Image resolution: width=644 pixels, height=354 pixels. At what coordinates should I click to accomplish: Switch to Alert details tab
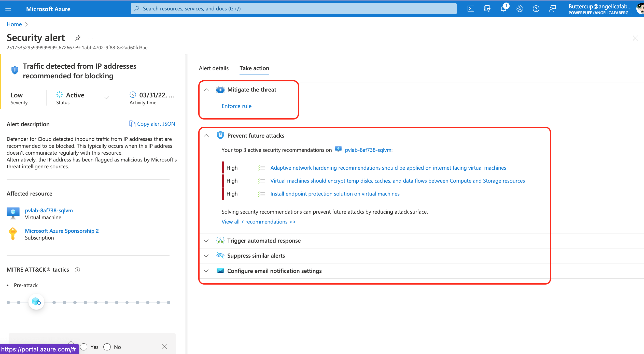[x=214, y=68]
